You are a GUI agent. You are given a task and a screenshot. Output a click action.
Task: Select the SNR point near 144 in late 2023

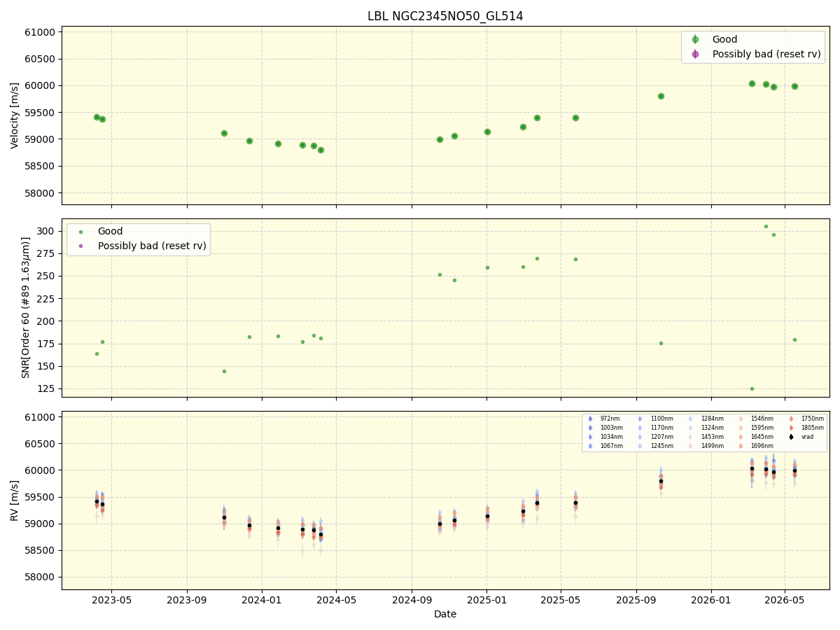pyautogui.click(x=224, y=371)
